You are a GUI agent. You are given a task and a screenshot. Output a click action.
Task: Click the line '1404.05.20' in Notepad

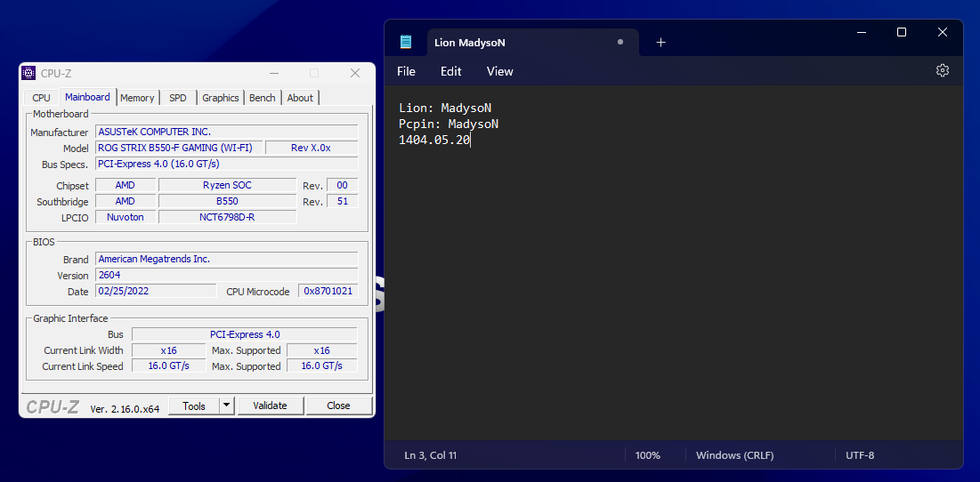pyautogui.click(x=433, y=141)
